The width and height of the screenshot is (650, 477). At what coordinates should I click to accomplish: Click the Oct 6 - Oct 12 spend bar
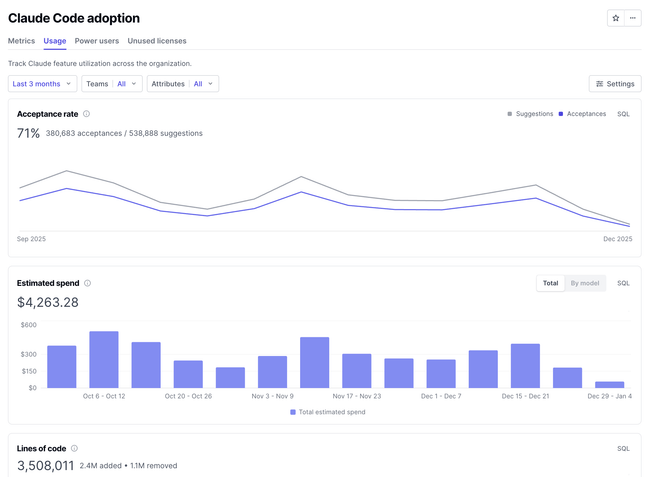pyautogui.click(x=104, y=359)
